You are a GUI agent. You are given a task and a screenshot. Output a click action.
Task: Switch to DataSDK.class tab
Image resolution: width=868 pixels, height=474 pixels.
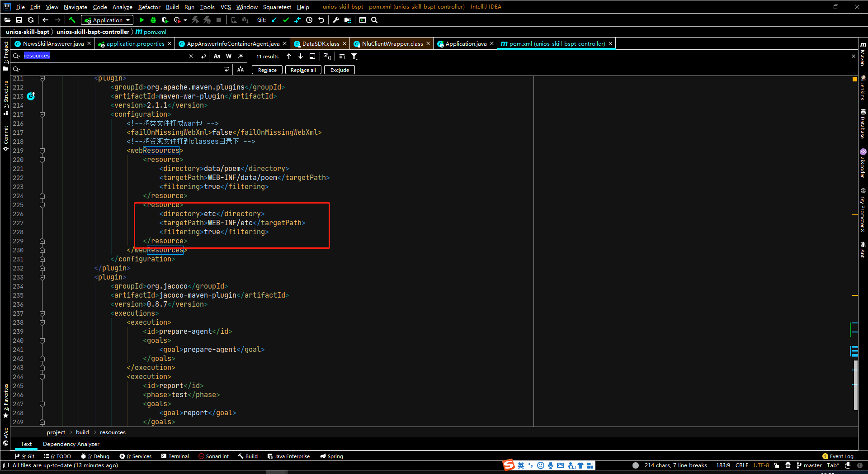tap(321, 43)
